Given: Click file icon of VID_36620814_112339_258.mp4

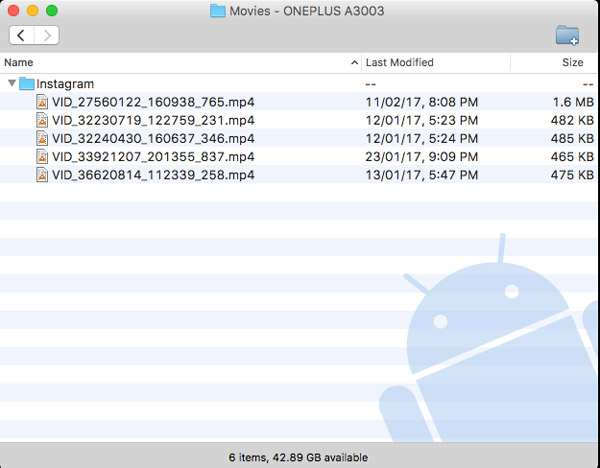Looking at the screenshot, I should click(42, 175).
